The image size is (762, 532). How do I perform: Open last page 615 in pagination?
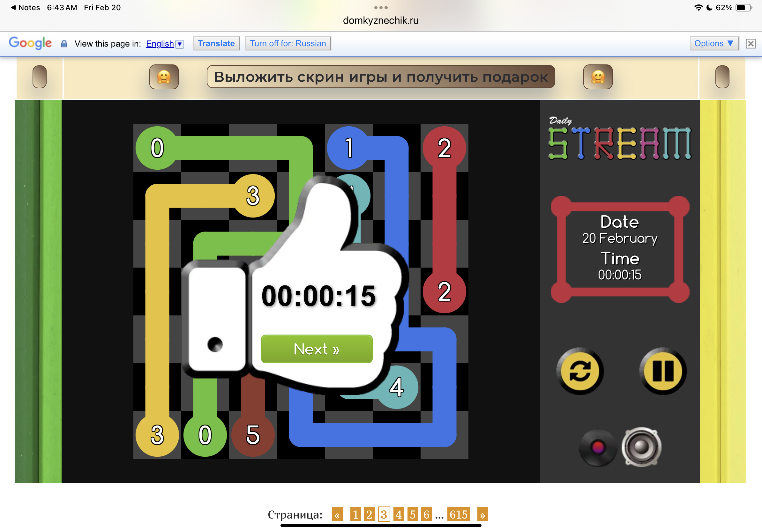(x=458, y=514)
